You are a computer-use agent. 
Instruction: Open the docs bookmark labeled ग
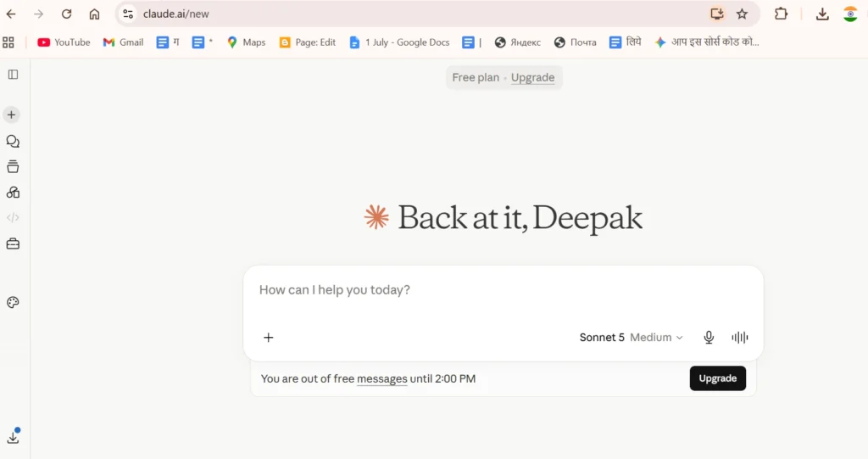(x=168, y=42)
